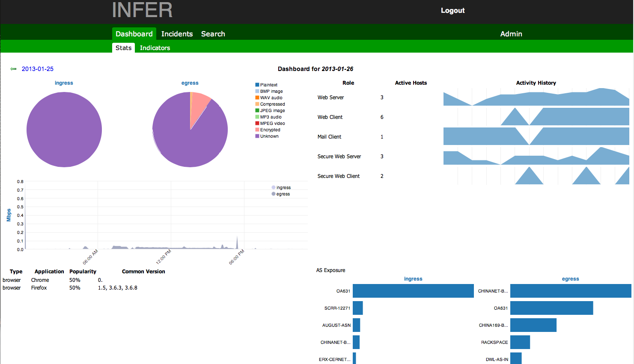Toggle the egress series in the Mbps legend

click(x=281, y=194)
